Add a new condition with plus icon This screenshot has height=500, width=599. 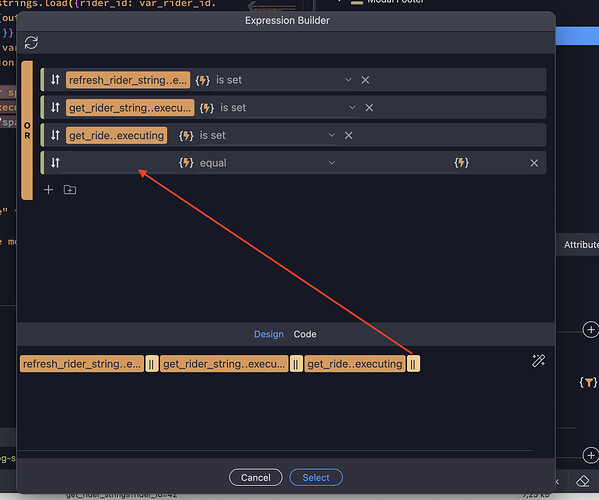49,189
